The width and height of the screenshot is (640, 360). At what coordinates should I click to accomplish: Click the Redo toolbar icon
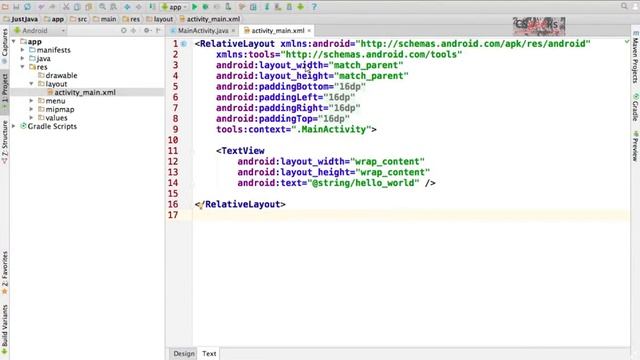click(52, 7)
